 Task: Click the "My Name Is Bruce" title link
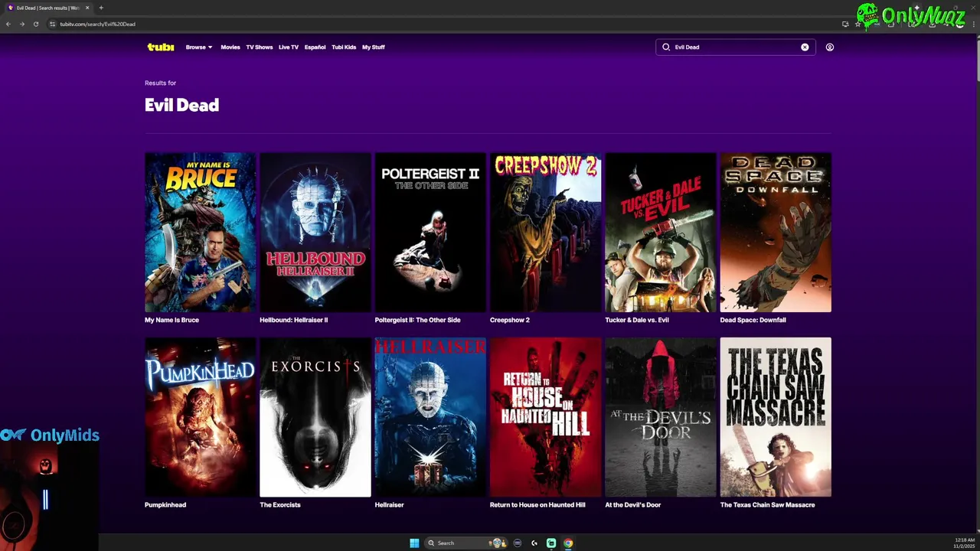point(171,320)
